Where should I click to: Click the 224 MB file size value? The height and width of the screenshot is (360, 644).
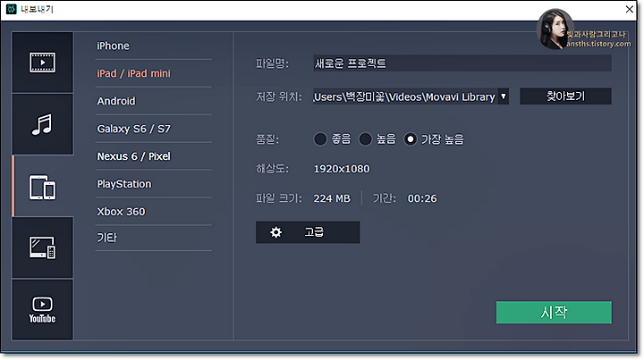(332, 198)
